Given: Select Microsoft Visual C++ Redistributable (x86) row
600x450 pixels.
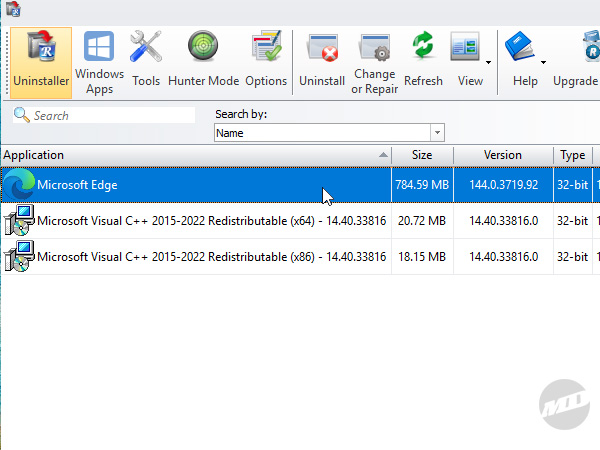Looking at the screenshot, I should (210, 257).
